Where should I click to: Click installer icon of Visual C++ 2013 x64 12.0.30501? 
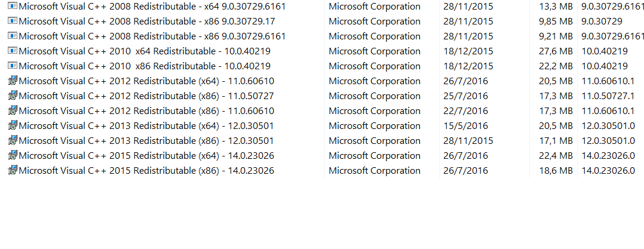[x=13, y=125]
